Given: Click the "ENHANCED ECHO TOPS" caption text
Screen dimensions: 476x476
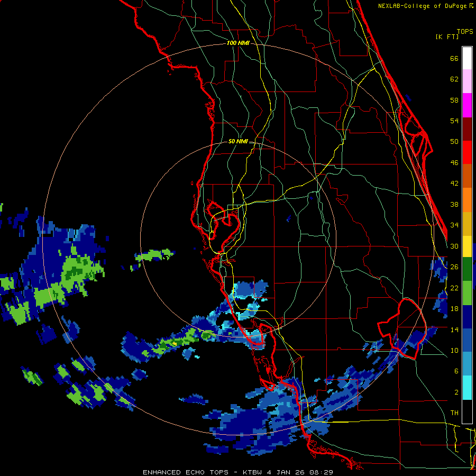Looking at the screenshot, I should (x=186, y=472).
